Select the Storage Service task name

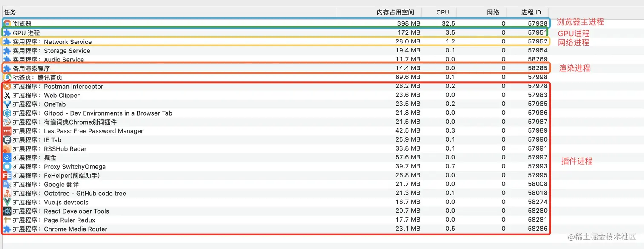[x=52, y=51]
